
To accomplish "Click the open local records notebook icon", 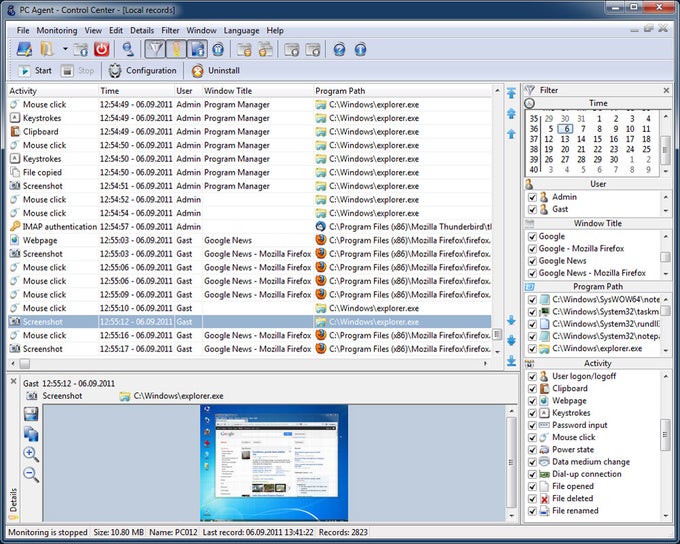I will pos(24,49).
